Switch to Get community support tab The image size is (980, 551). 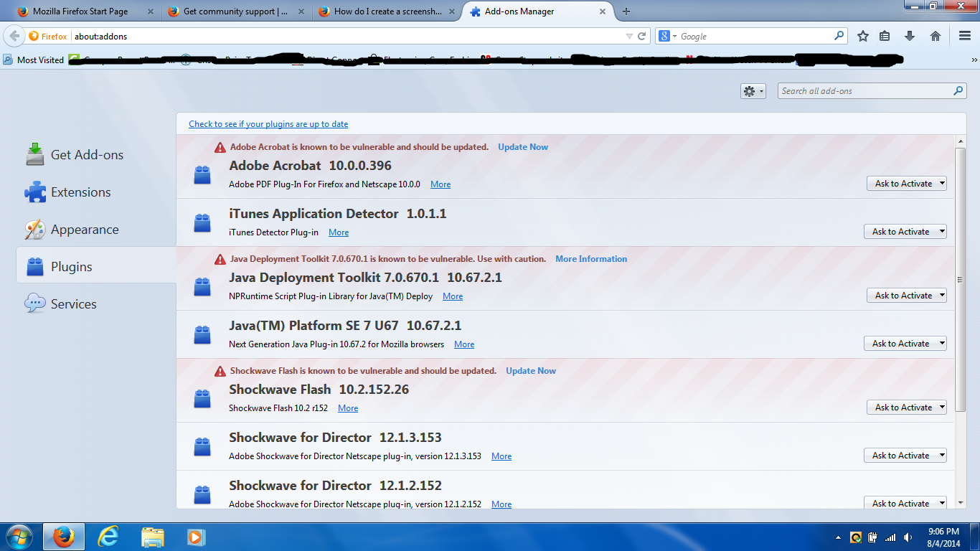pos(237,11)
